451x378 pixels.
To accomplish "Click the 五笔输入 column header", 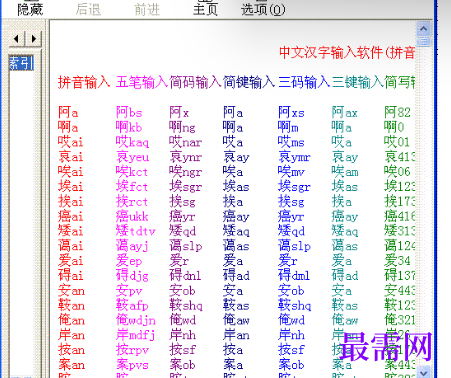I will (142, 82).
